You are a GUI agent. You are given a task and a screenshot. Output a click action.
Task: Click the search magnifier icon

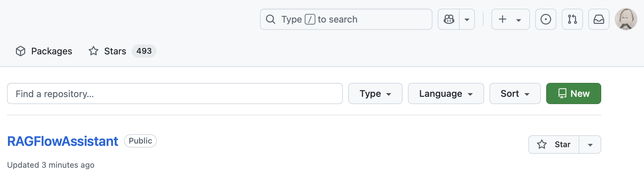(271, 19)
